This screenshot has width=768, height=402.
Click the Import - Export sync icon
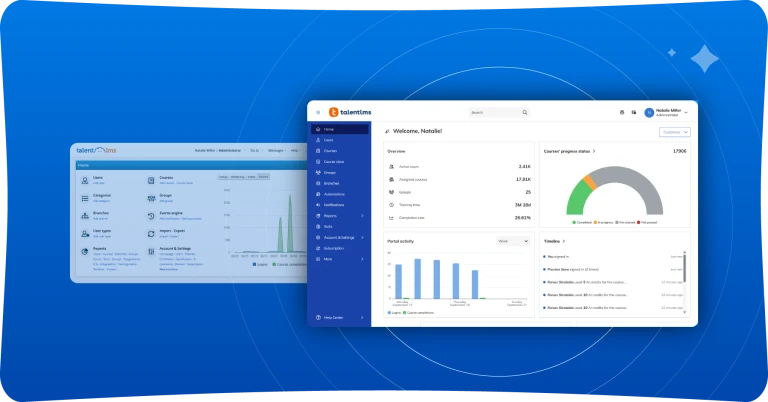pyautogui.click(x=150, y=232)
